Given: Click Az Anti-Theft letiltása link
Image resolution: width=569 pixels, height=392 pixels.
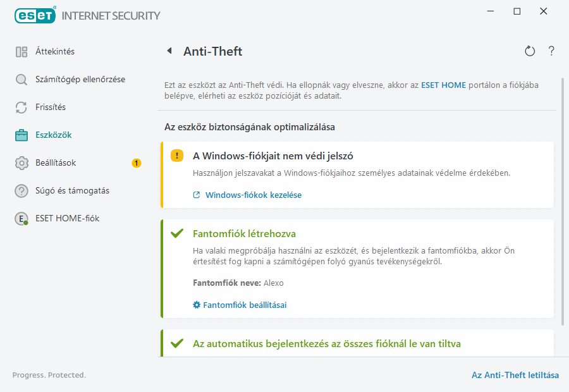Looking at the screenshot, I should 515,375.
